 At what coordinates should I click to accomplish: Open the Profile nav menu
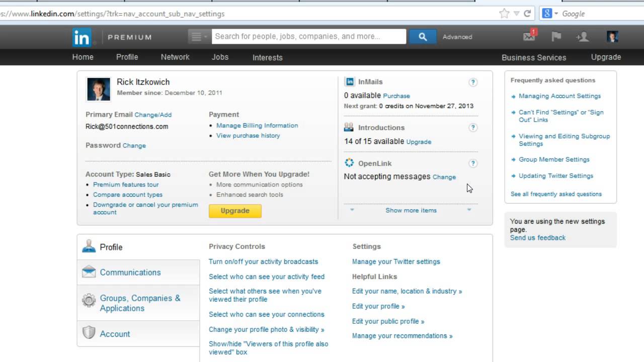click(x=127, y=57)
